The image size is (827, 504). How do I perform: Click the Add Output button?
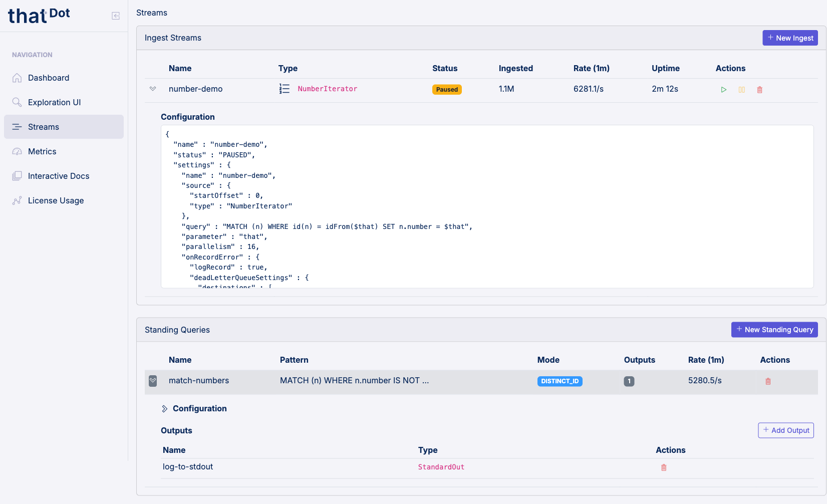pyautogui.click(x=786, y=430)
